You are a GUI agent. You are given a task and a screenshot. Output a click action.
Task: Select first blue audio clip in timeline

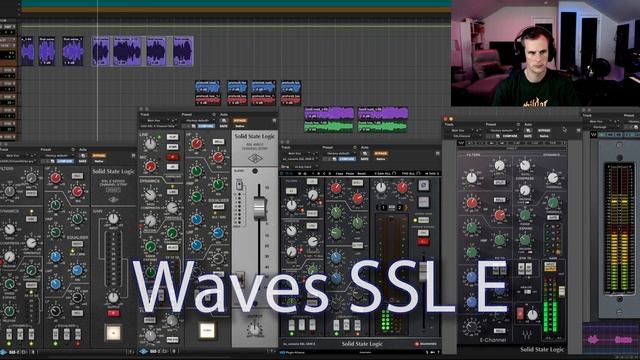click(x=208, y=86)
